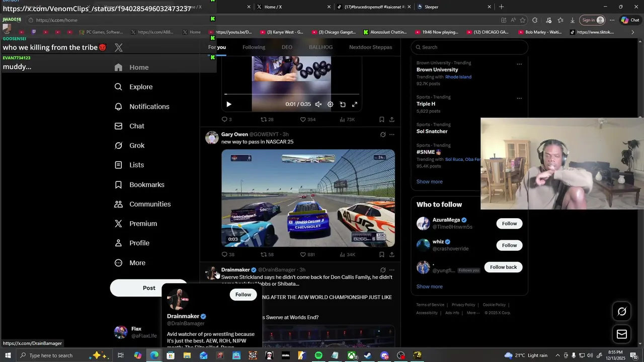
Task: Open Lists in the sidebar
Action: coord(129,165)
